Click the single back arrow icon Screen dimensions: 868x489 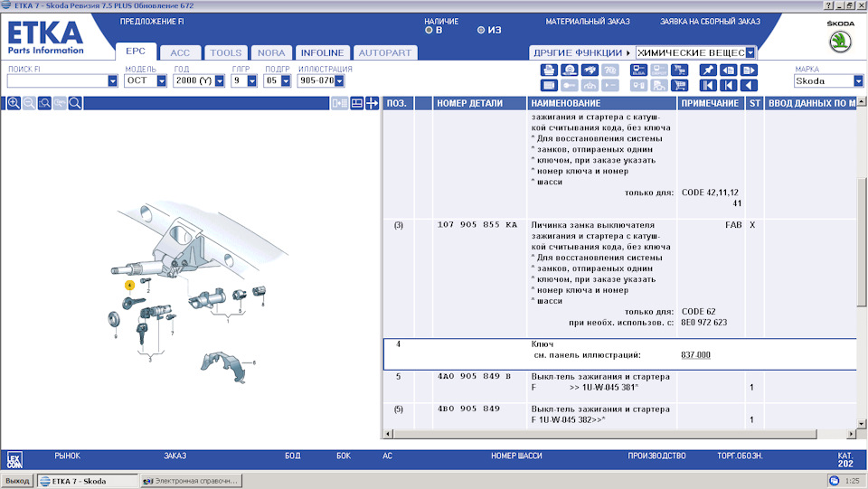point(749,85)
